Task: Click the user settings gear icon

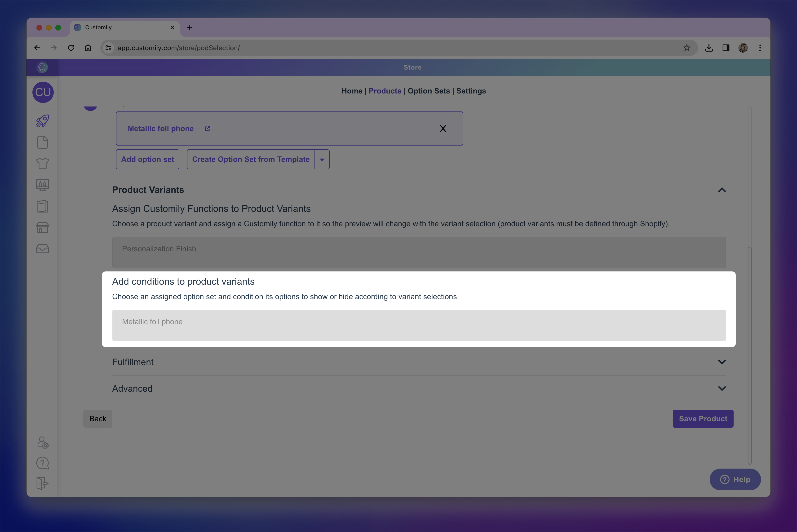Action: [x=43, y=443]
